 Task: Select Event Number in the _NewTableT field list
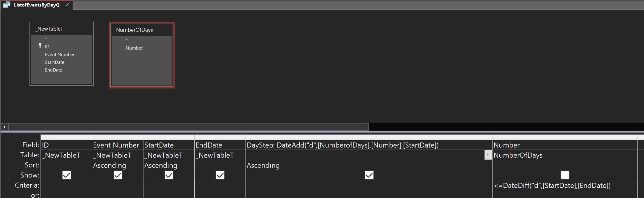(x=60, y=55)
